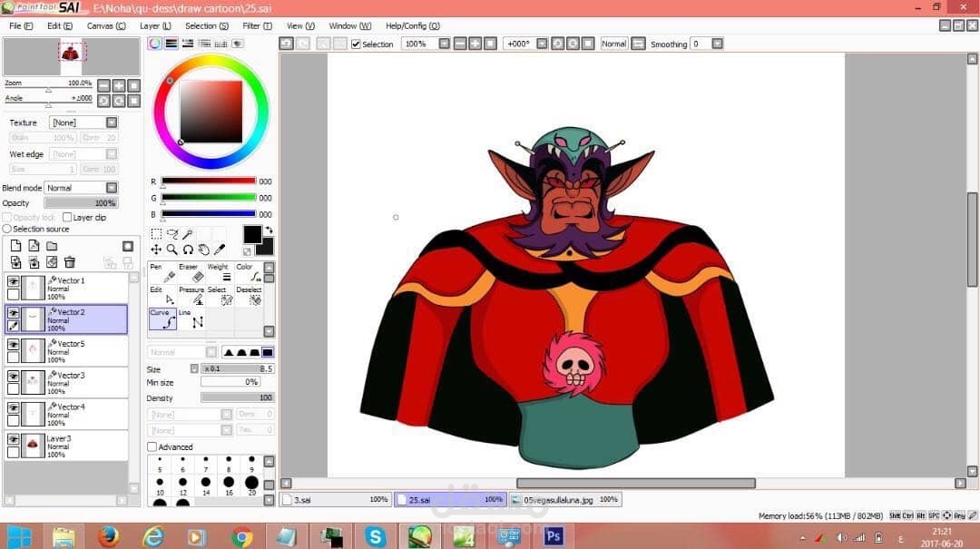This screenshot has height=549, width=980.
Task: Select the lasso selection tool
Action: point(171,234)
